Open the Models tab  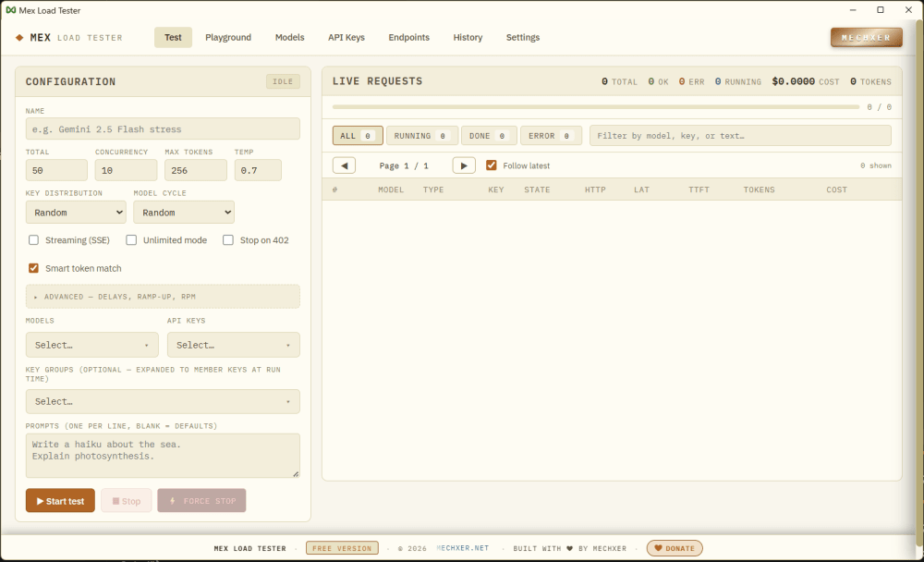289,37
